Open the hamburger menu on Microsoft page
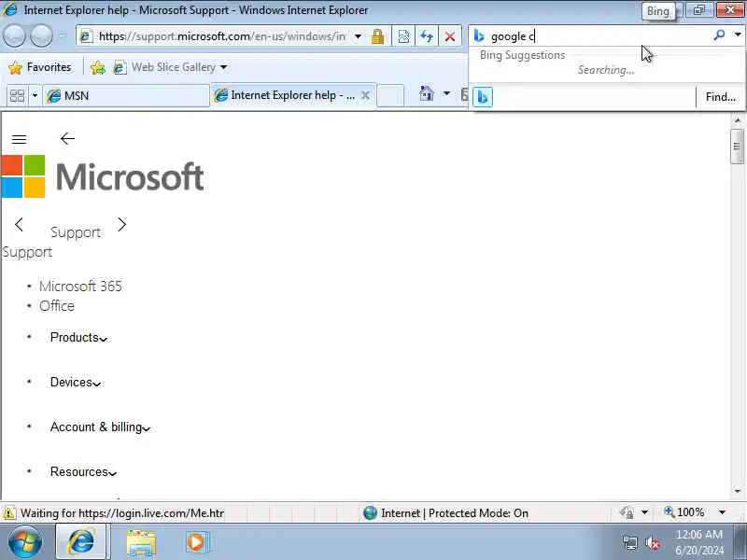This screenshot has height=560, width=747. coord(19,139)
